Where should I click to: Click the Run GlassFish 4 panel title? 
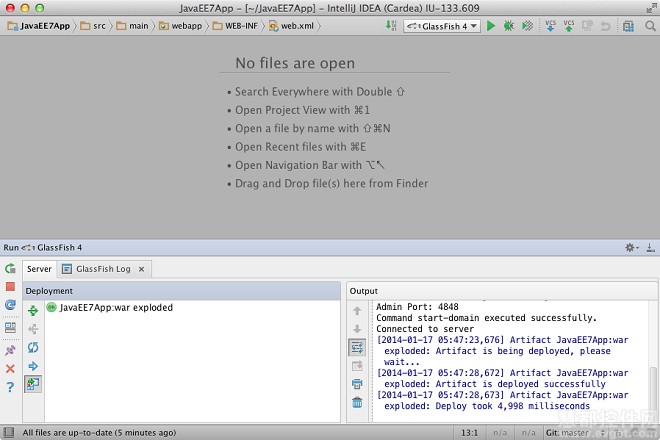43,248
